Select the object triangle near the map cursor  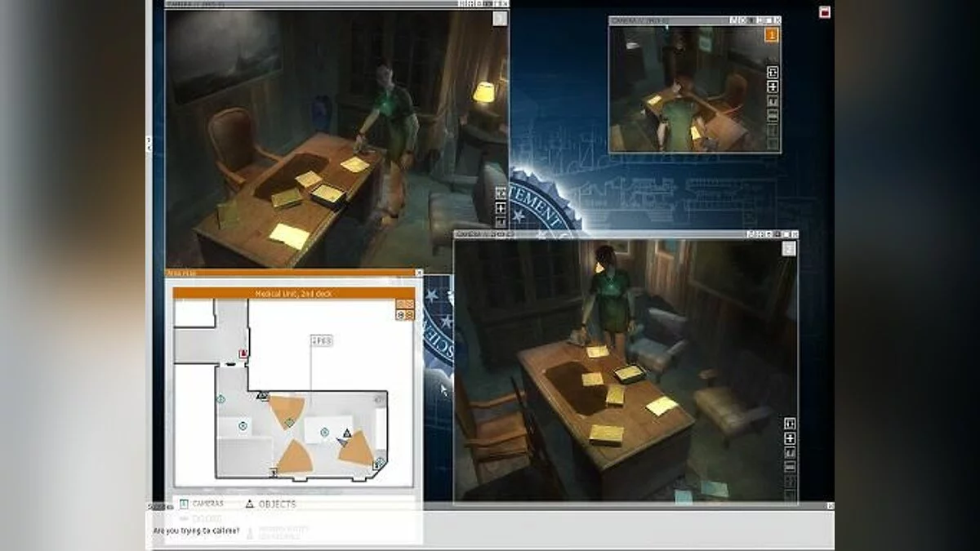(347, 433)
